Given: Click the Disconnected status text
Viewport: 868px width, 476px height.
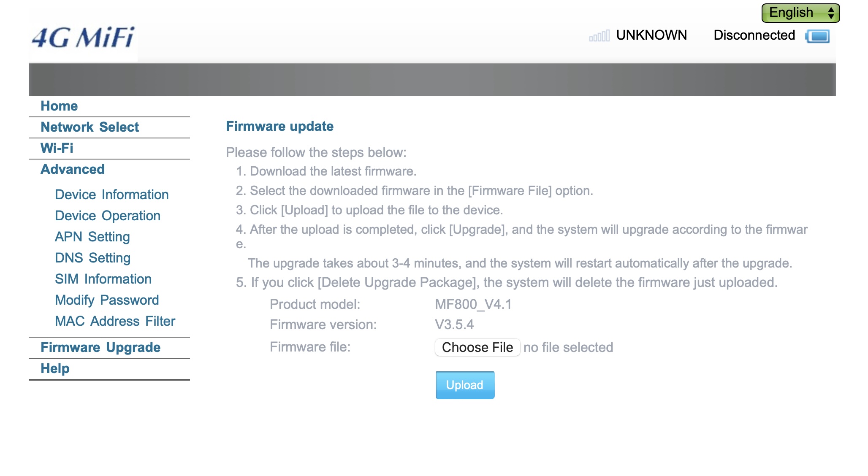Looking at the screenshot, I should 754,35.
